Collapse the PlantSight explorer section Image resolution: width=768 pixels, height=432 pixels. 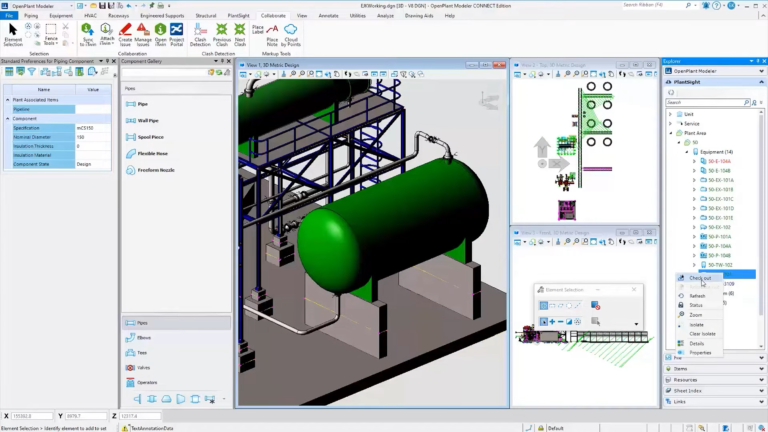761,82
